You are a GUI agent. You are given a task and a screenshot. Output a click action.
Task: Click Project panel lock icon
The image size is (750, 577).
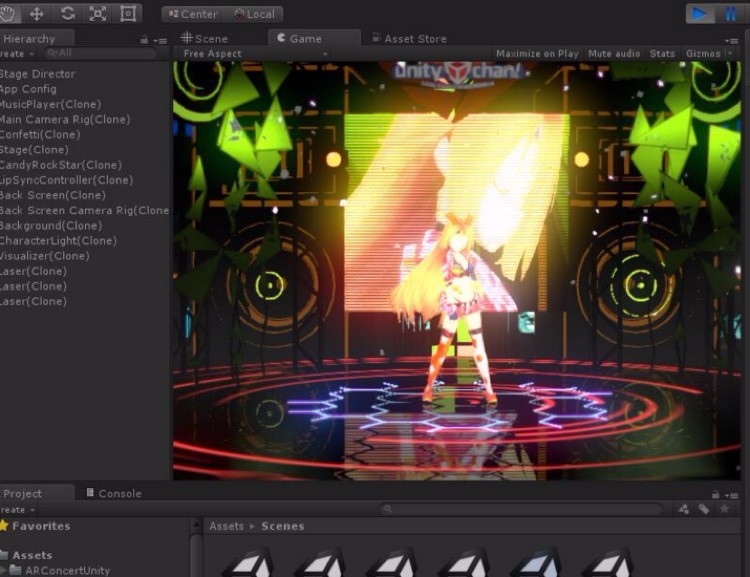(715, 494)
